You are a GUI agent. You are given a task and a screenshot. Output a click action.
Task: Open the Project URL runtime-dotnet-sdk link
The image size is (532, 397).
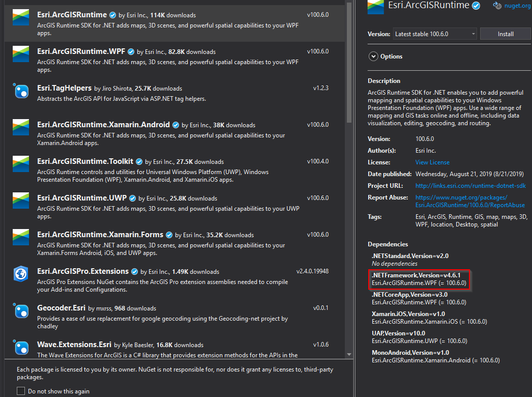coord(470,186)
